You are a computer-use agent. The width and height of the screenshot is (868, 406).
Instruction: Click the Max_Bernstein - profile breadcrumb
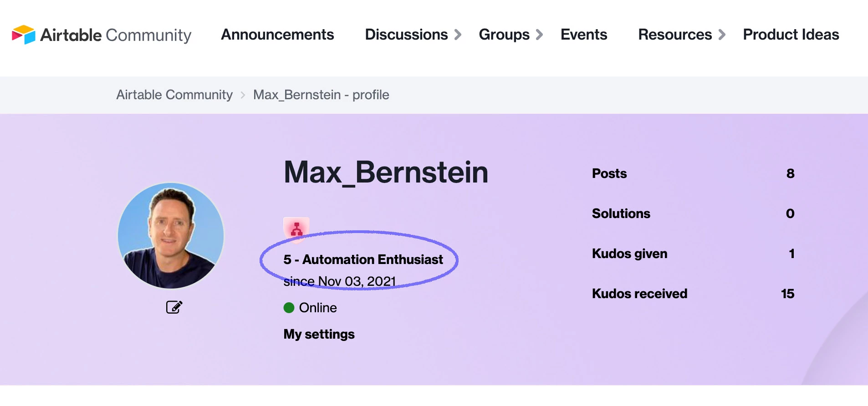[321, 95]
